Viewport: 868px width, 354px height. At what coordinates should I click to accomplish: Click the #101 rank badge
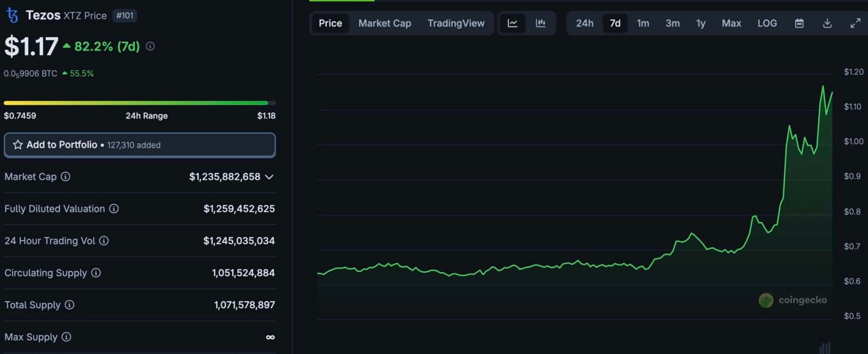point(125,15)
